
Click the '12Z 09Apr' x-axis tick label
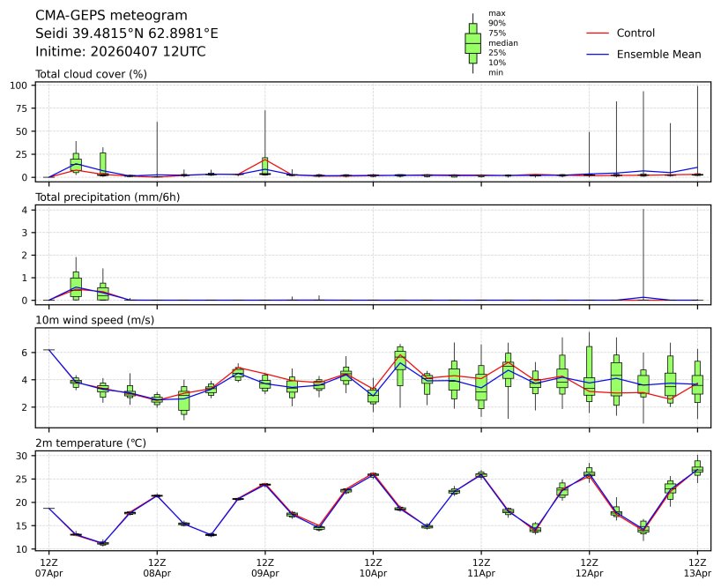point(264,567)
